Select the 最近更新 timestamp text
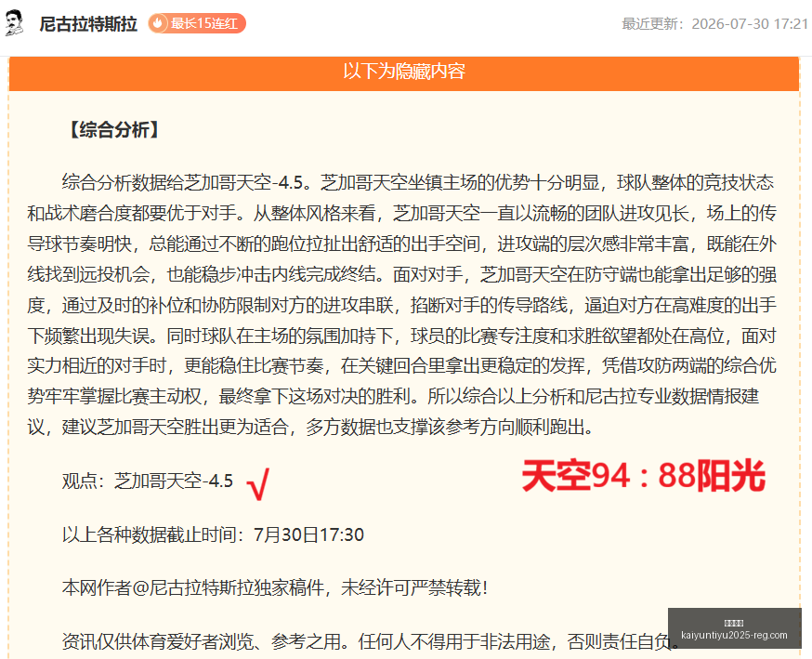 tap(714, 24)
